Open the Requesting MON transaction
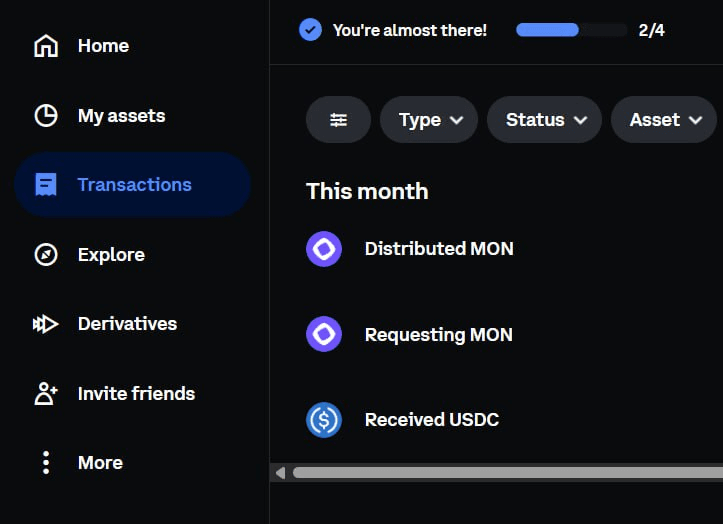Screen dimensions: 723x524 438,335
